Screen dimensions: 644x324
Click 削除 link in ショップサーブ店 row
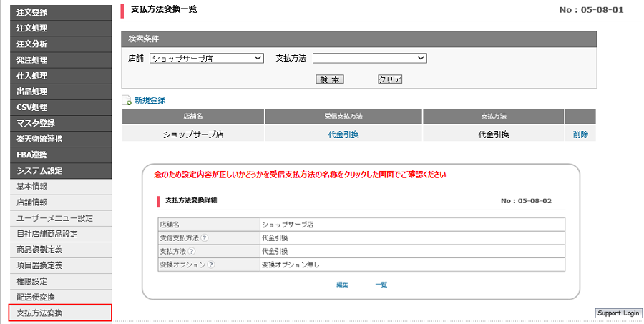pyautogui.click(x=580, y=134)
